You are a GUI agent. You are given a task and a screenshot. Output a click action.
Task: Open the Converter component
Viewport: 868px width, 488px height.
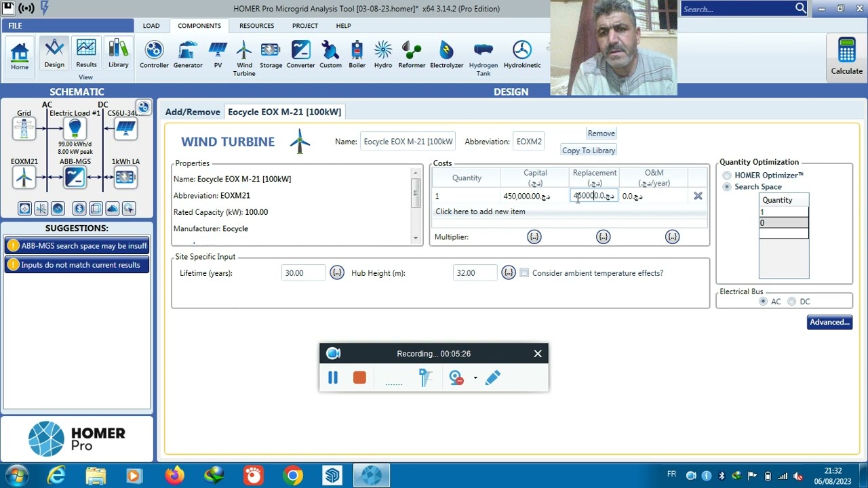(300, 55)
